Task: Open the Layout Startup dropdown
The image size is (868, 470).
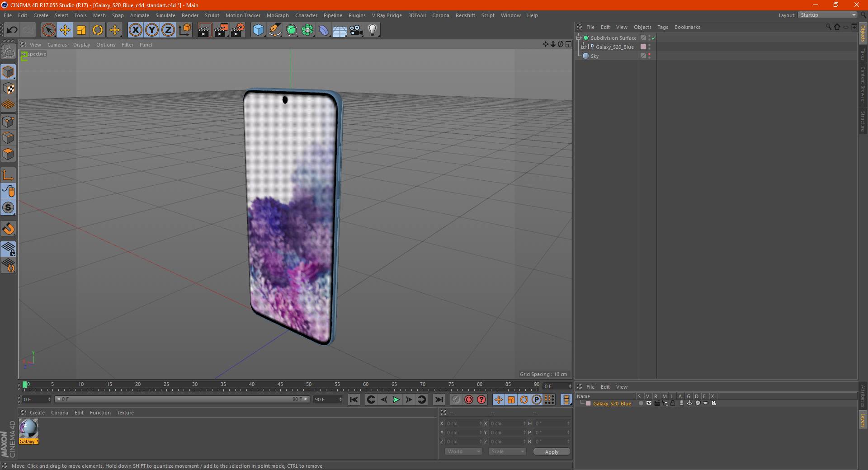Action: [828, 15]
